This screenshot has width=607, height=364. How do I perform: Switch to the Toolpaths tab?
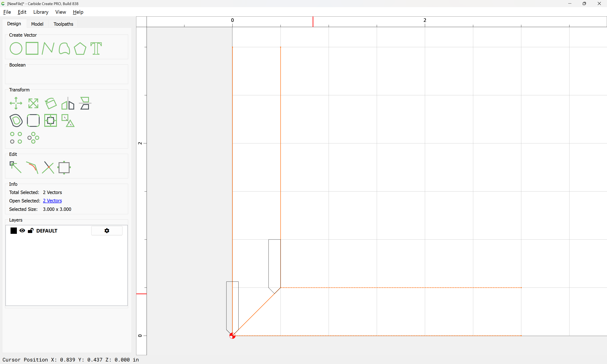[x=63, y=24]
